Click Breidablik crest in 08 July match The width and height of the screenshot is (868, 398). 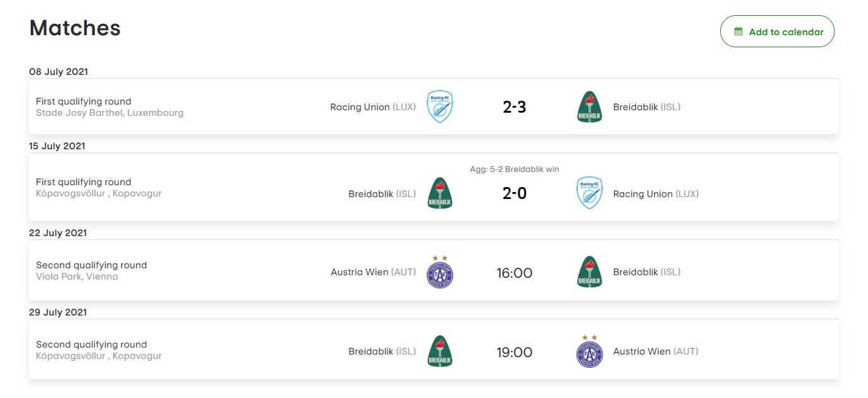point(589,107)
